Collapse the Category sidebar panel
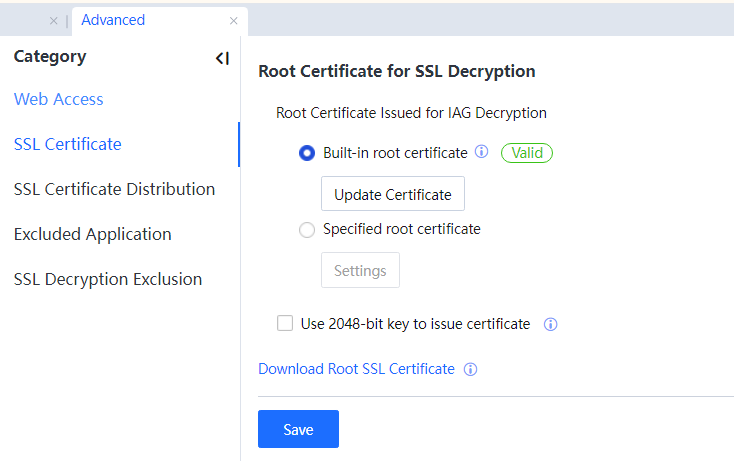Viewport: 734px width, 461px height. coord(222,58)
